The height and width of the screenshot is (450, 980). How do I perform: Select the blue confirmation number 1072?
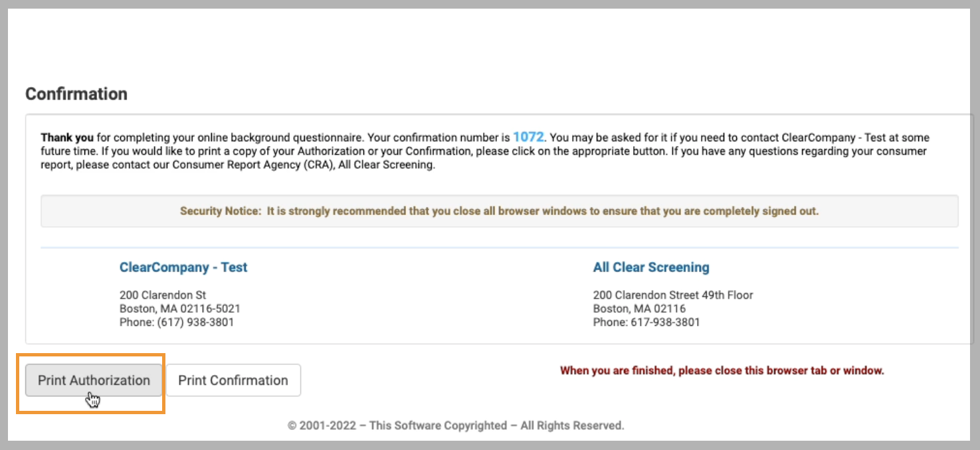[x=528, y=137]
